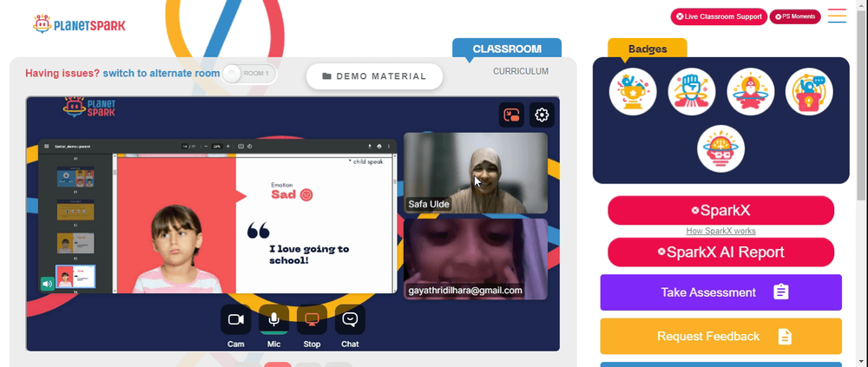Open the hamburger menu at top right

click(x=837, y=16)
